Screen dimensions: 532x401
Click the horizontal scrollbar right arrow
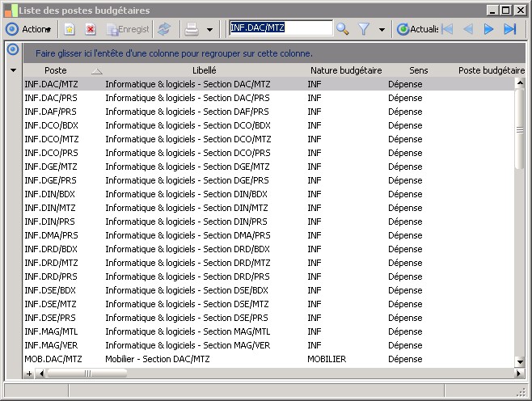tap(519, 374)
